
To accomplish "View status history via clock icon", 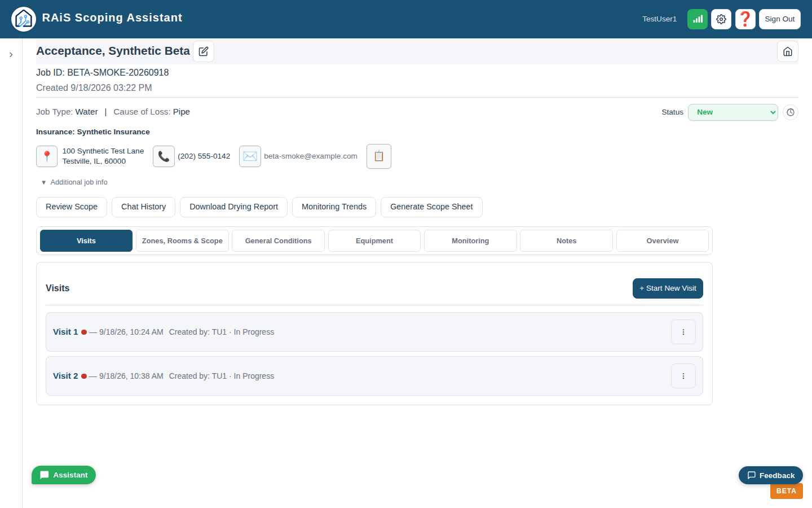I will (791, 112).
